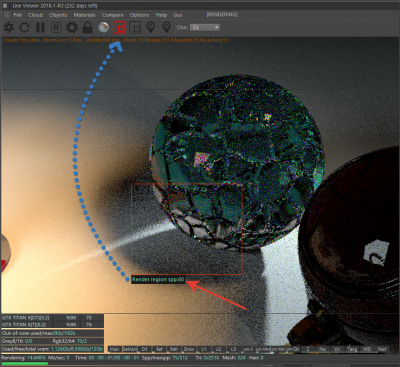
Task: Click the R reset render data icon
Action: pos(56,27)
